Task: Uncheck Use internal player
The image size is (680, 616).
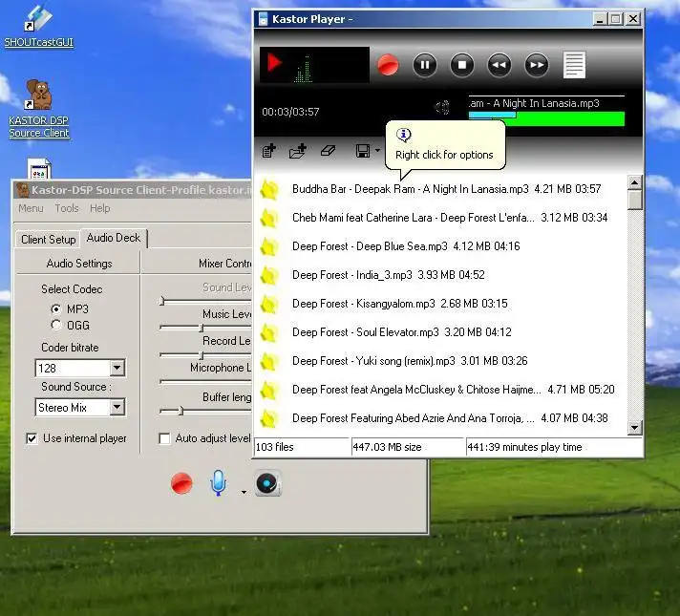Action: tap(32, 438)
